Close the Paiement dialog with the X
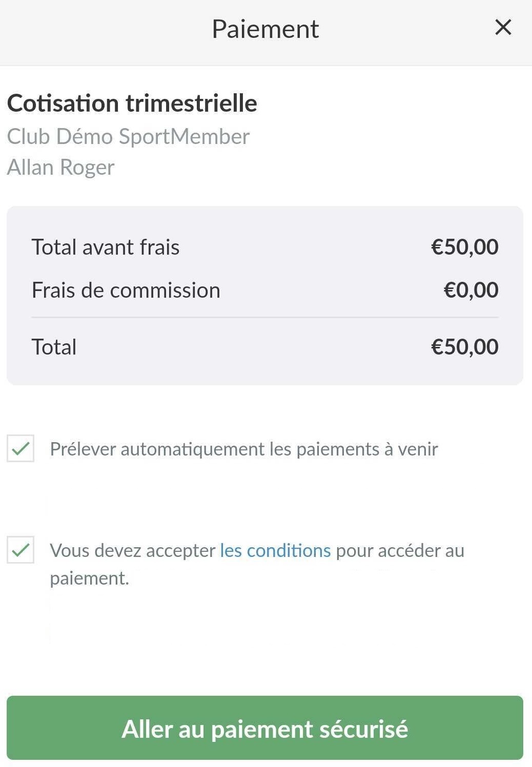The height and width of the screenshot is (767, 532). point(503,28)
